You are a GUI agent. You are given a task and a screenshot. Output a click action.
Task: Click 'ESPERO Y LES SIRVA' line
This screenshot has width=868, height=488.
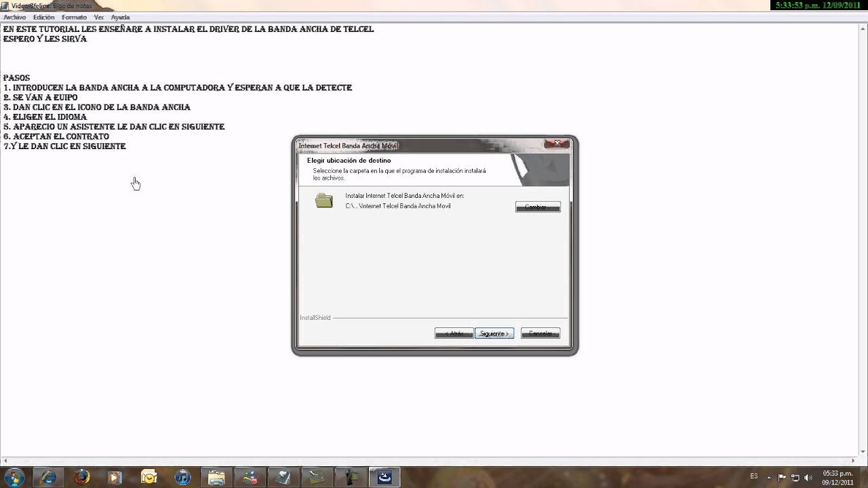pos(45,39)
